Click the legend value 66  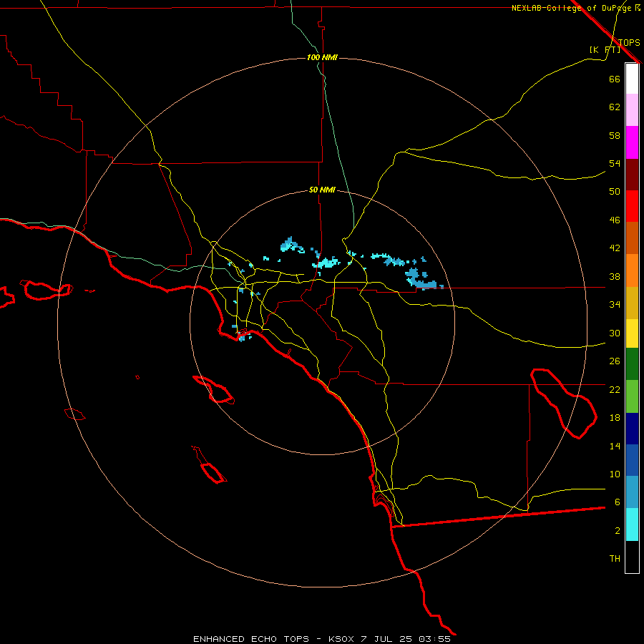tap(615, 79)
